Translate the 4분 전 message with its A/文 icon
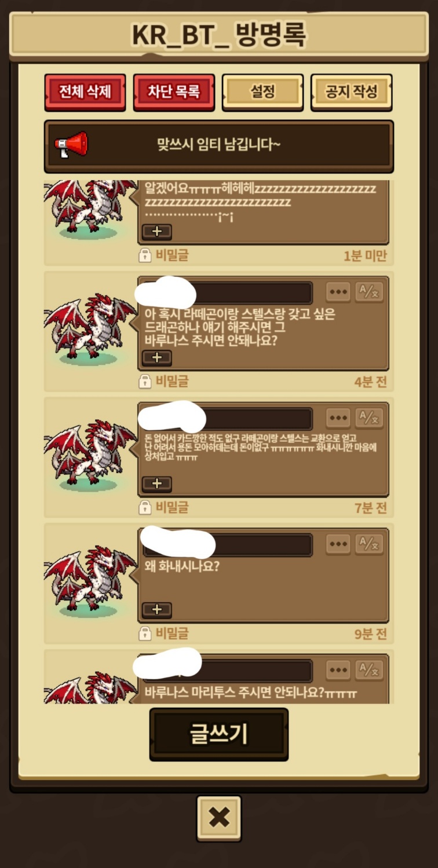Image resolution: width=438 pixels, height=868 pixels. pyautogui.click(x=369, y=292)
